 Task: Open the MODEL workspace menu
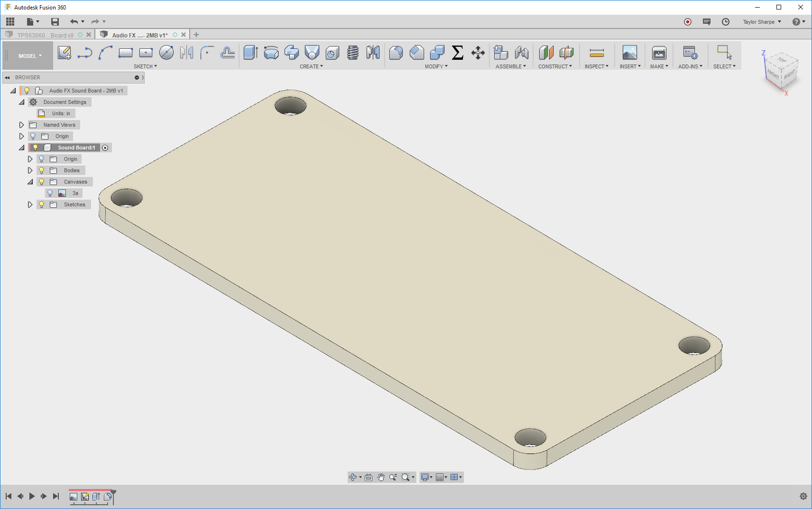click(x=27, y=55)
